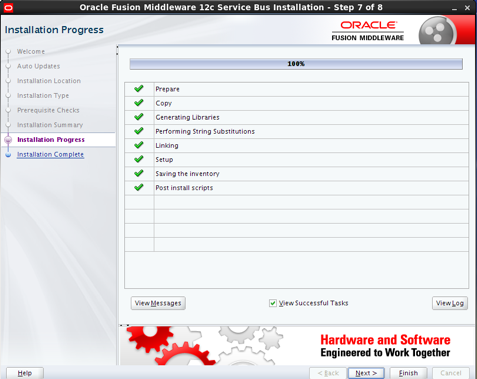This screenshot has width=477, height=379.
Task: Click the green checkmark beside Prepare
Action: [x=139, y=89]
